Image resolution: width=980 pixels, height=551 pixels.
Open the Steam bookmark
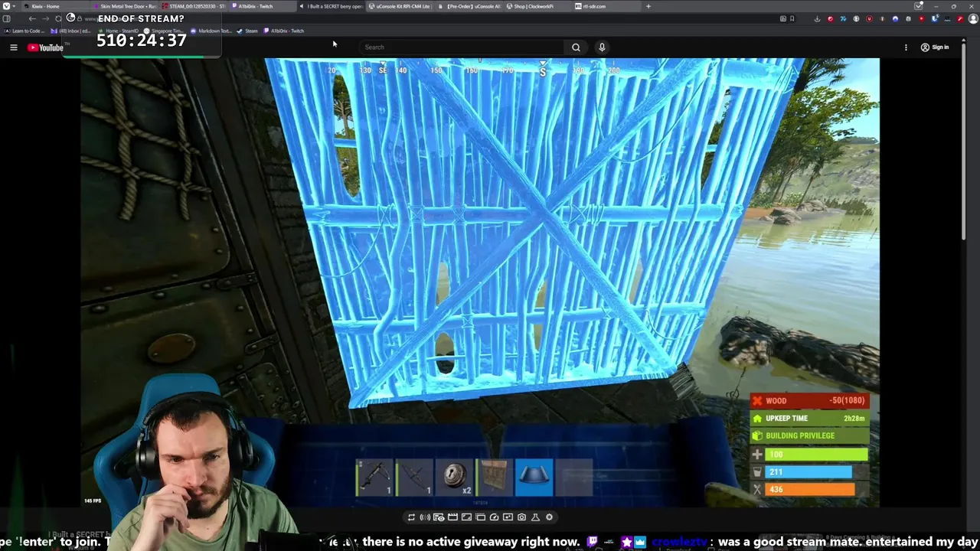pyautogui.click(x=247, y=31)
